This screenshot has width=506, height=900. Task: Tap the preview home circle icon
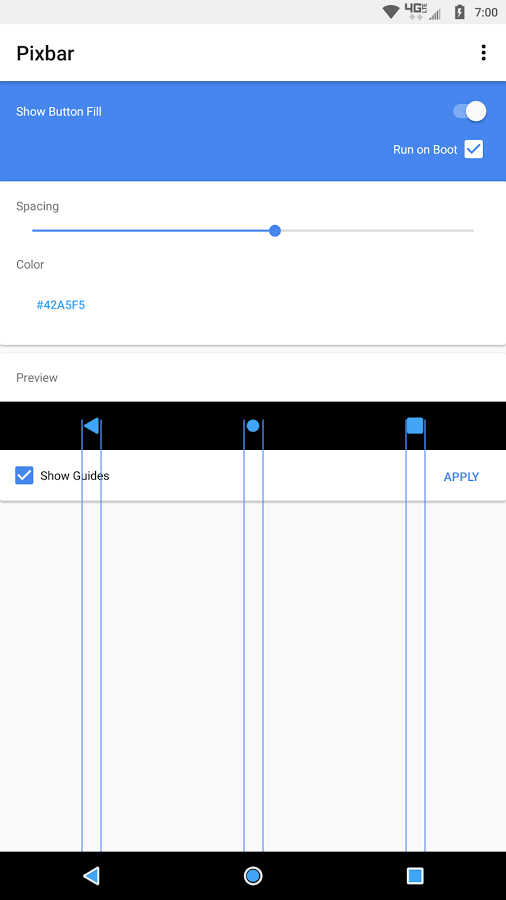pos(253,426)
